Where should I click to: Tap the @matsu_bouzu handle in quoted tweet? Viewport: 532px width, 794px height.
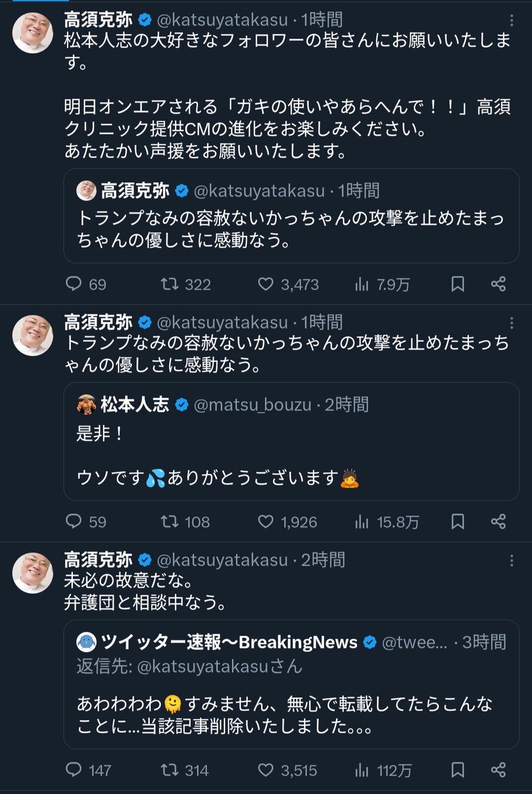pos(252,405)
